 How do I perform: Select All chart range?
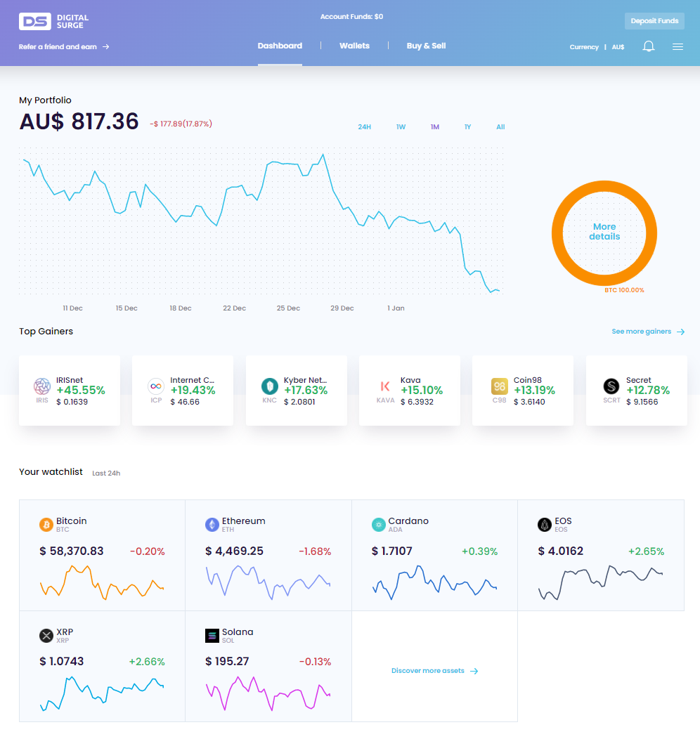(x=500, y=126)
